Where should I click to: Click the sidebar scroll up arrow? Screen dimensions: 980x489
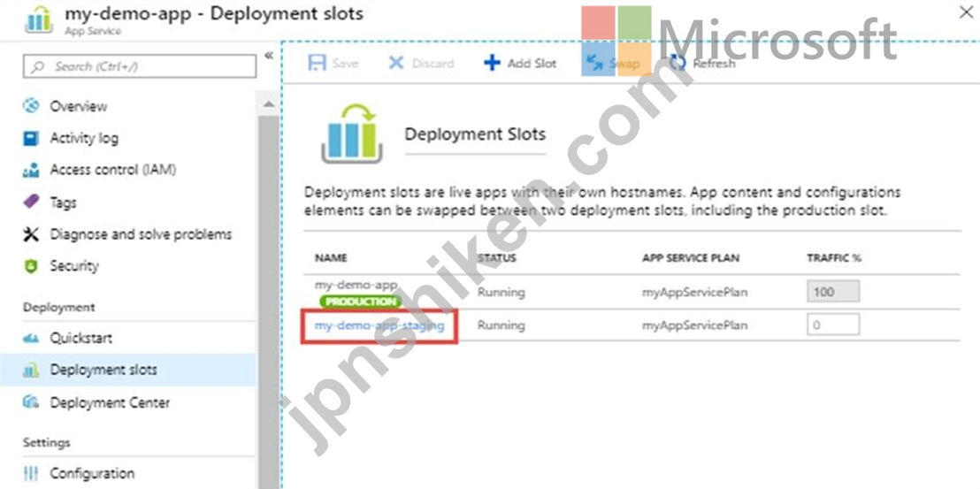pos(269,104)
